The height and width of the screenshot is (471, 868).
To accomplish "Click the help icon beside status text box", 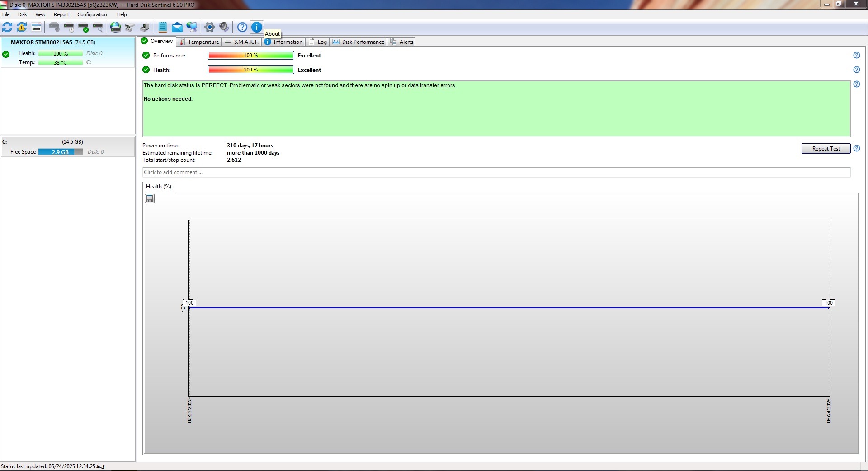I will point(856,84).
